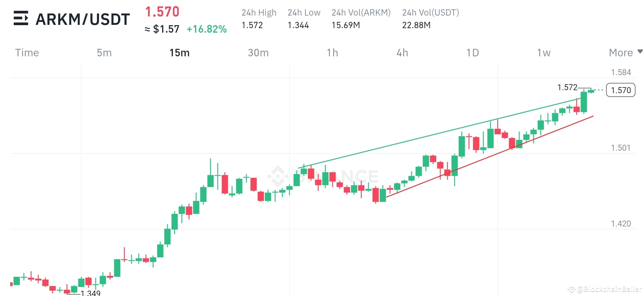Image resolution: width=644 pixels, height=296 pixels.
Task: Expand the More menu chevron arrow
Action: click(x=640, y=52)
